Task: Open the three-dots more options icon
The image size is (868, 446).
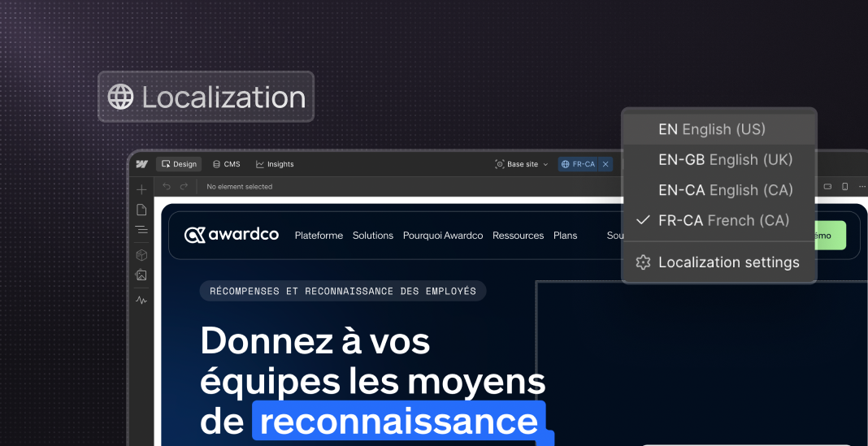Action: [x=862, y=187]
